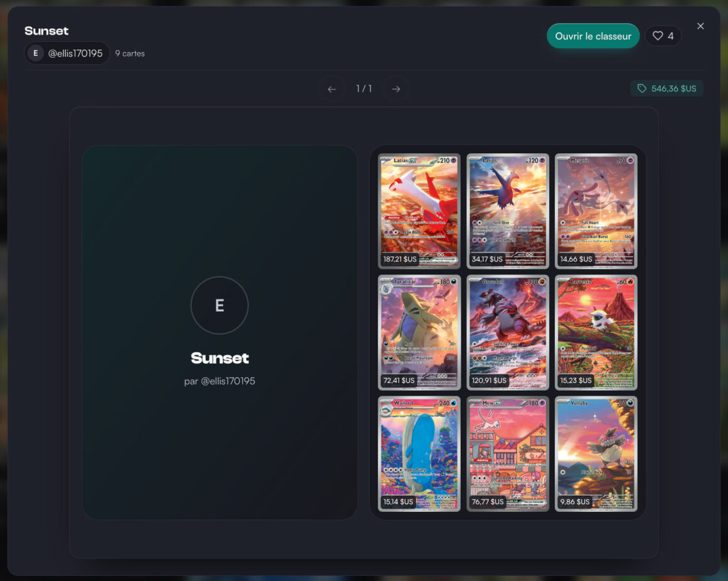Select the Groudon card thumbnail
The image size is (728, 581).
pos(508,332)
